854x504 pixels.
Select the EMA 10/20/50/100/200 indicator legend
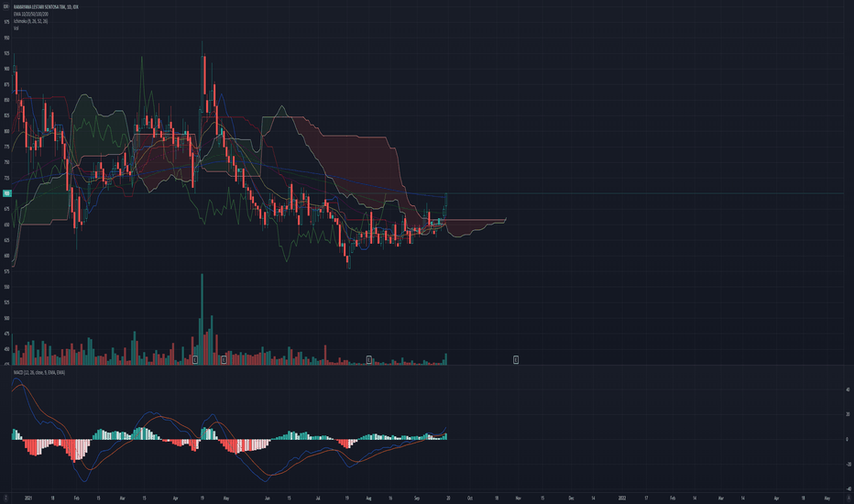point(31,14)
